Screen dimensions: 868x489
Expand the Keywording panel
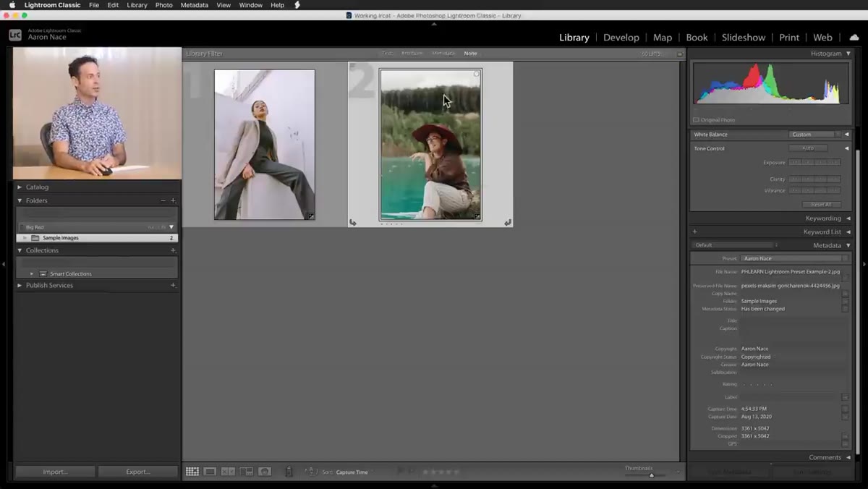coord(847,218)
